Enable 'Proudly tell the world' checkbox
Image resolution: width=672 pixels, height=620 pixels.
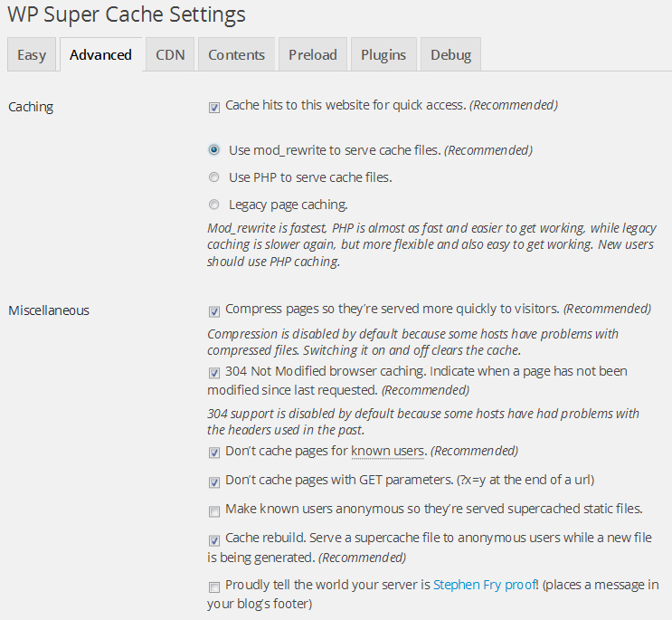tap(214, 587)
